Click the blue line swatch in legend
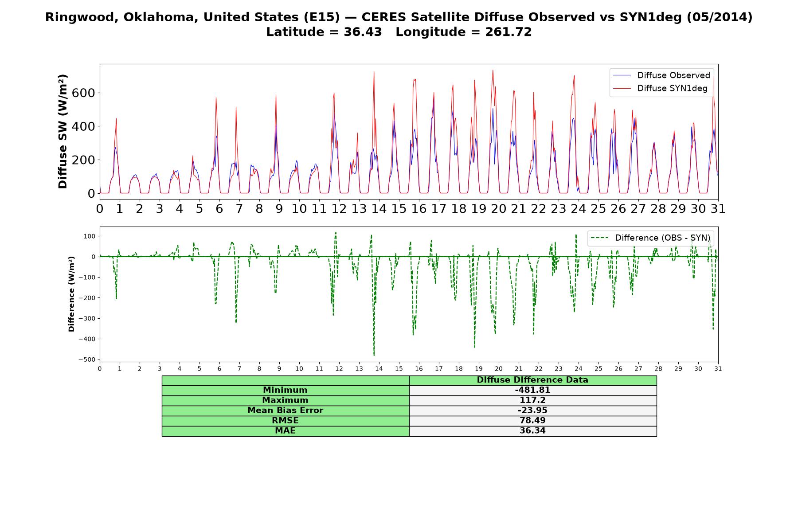 click(622, 75)
